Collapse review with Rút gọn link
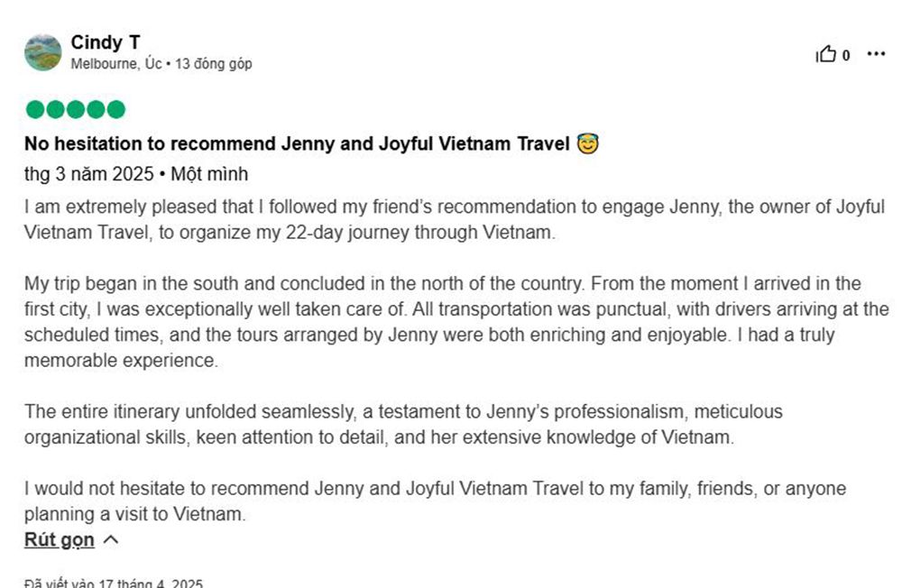The width and height of the screenshot is (902, 588). [60, 539]
